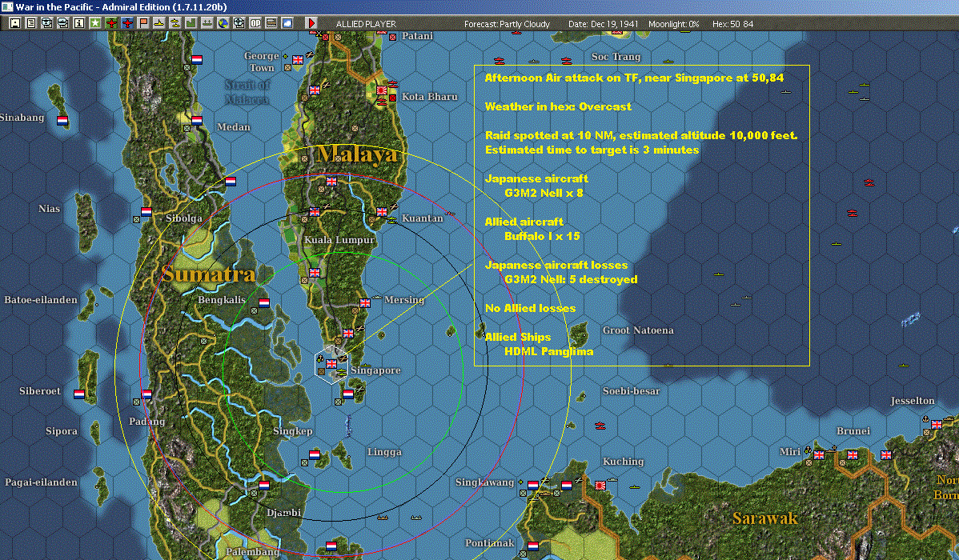The image size is (959, 560).
Task: Click the single yellow ship icon
Action: [x=159, y=23]
